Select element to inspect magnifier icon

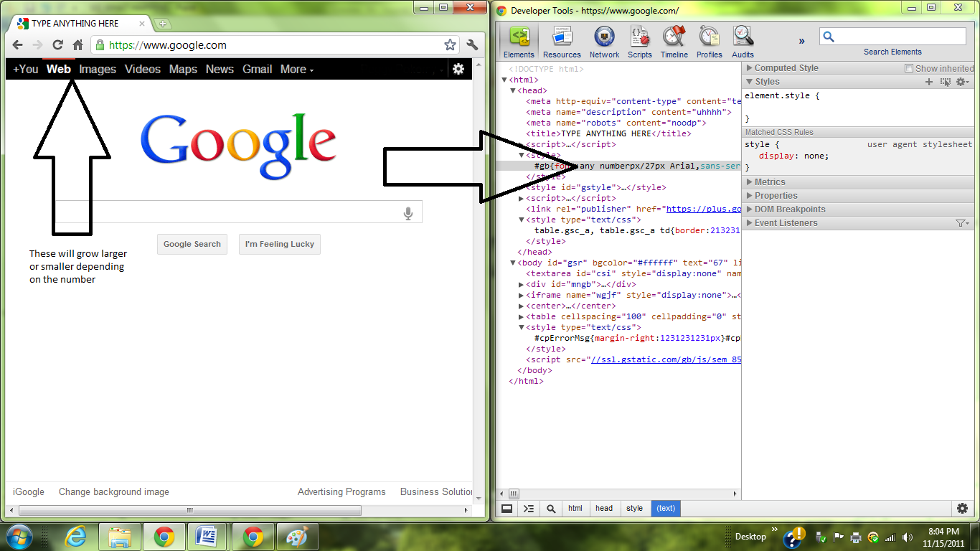551,509
